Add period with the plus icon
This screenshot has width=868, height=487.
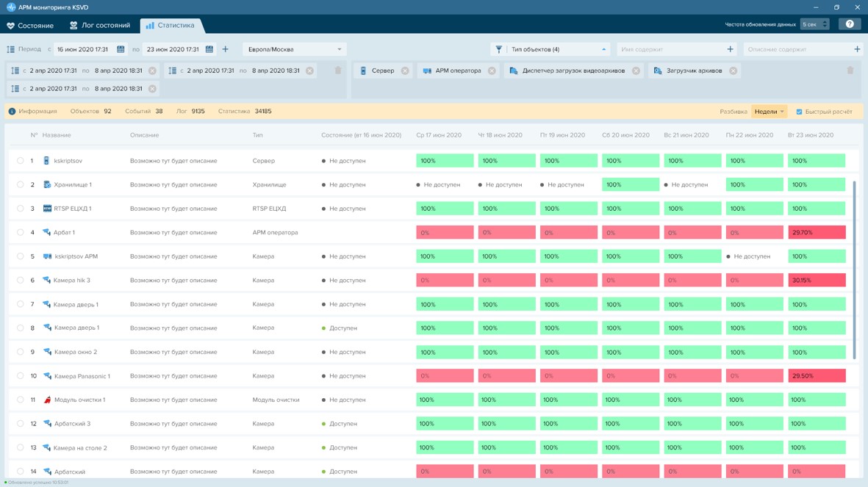pyautogui.click(x=226, y=49)
